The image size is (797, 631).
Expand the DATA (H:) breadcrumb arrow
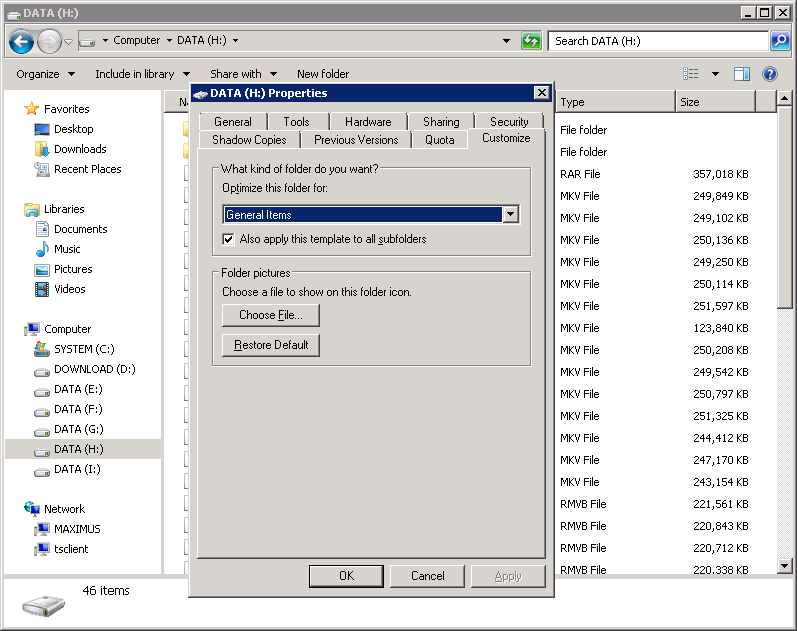pos(235,40)
